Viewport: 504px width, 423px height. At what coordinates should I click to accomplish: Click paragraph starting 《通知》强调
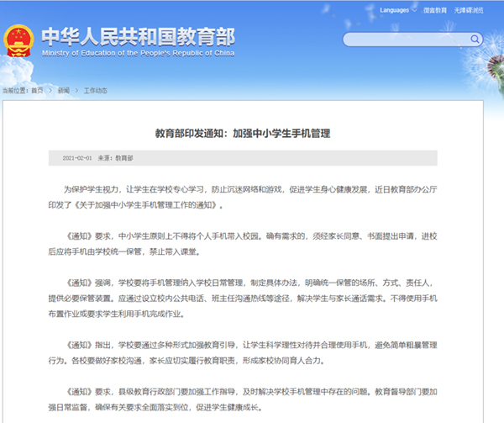[x=243, y=299]
